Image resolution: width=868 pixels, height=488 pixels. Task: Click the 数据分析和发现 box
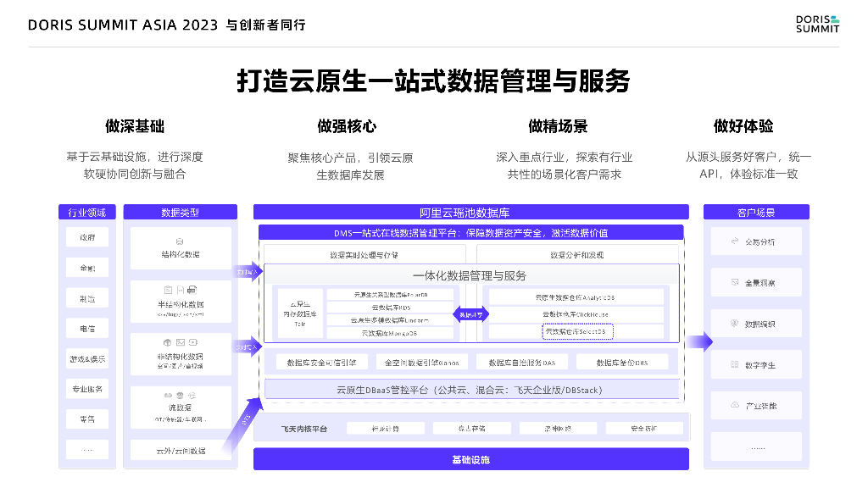(x=577, y=254)
